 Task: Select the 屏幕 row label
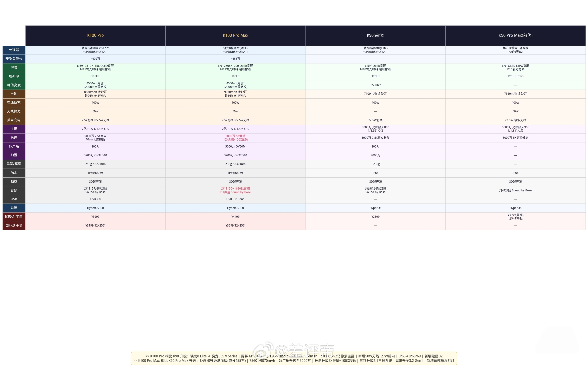(14, 68)
